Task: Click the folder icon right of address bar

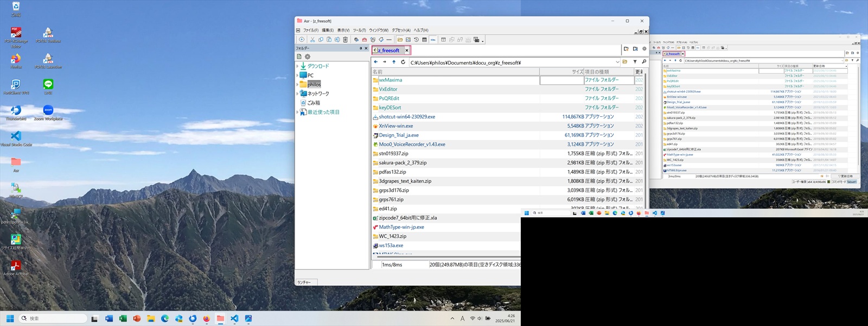Action: coord(625,62)
